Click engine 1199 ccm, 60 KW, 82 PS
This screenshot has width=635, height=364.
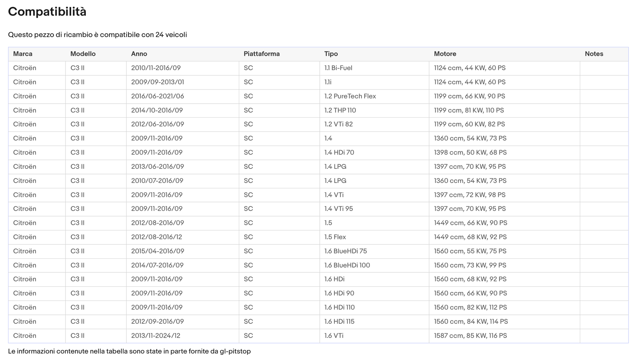click(470, 124)
